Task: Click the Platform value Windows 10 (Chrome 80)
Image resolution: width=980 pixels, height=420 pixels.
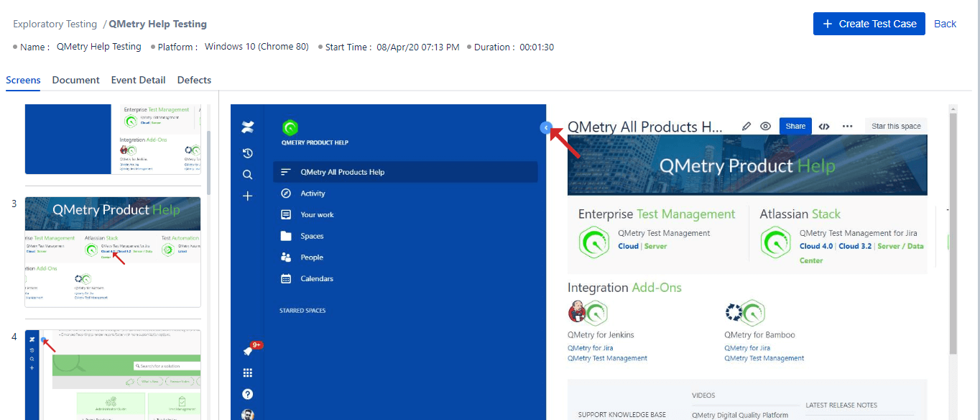Action: coord(256,47)
